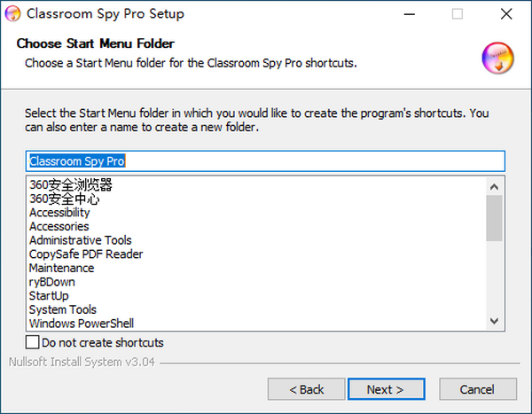Viewport: 532px width, 414px height.
Task: Proceed by pressing the Next button
Action: [x=385, y=389]
